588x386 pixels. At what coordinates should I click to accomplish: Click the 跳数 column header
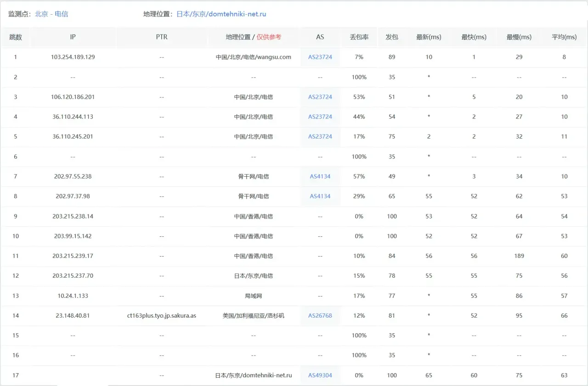[x=16, y=37]
